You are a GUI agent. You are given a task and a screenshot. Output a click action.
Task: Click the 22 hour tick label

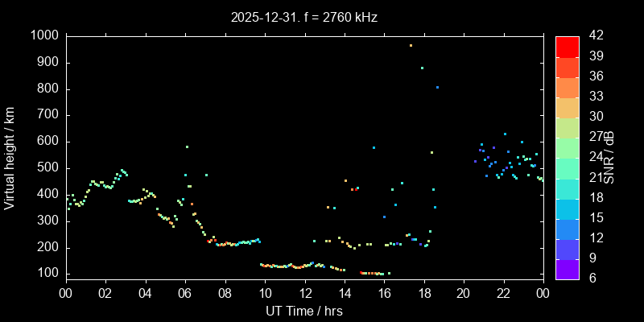point(503,295)
